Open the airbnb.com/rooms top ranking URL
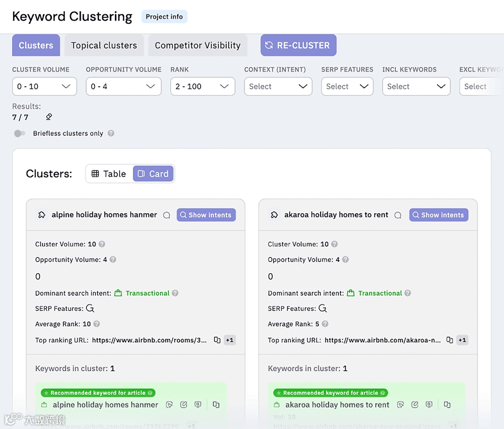The image size is (504, 429). tap(149, 340)
